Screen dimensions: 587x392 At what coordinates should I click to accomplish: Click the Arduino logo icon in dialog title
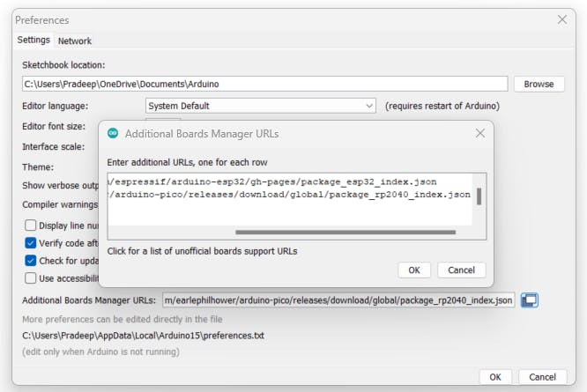(114, 133)
